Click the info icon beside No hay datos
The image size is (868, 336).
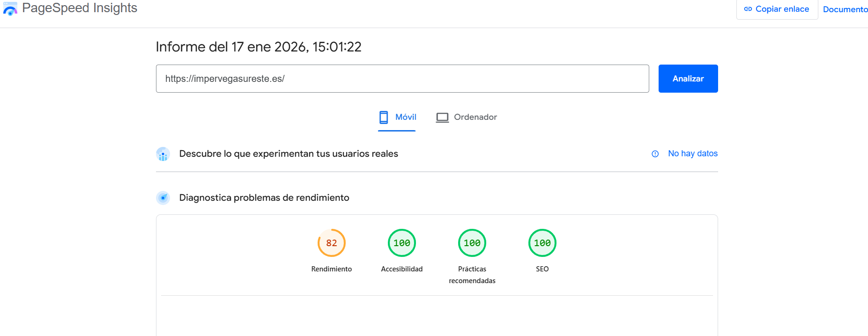click(655, 154)
